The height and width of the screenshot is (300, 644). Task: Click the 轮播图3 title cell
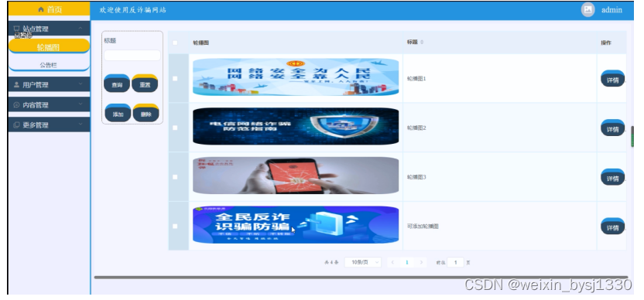pyautogui.click(x=499, y=177)
